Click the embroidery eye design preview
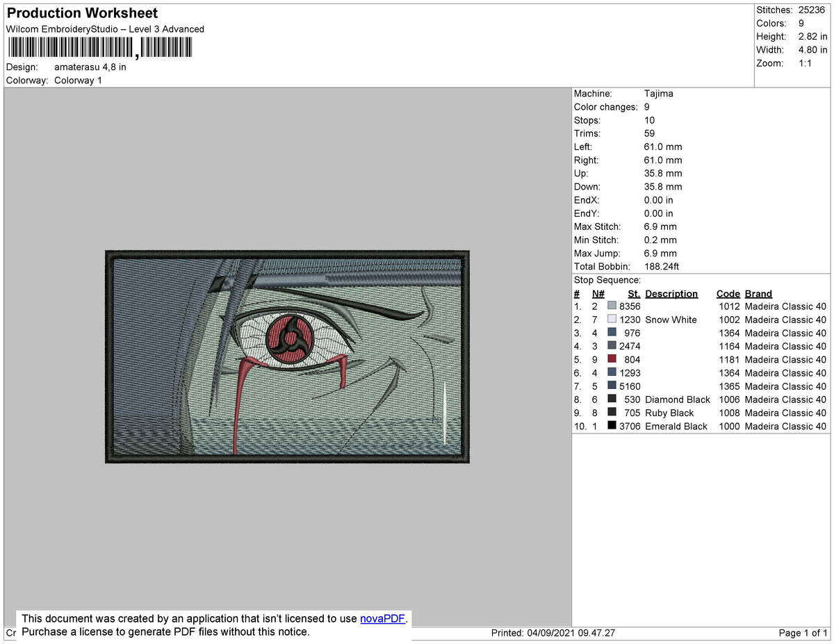This screenshot has width=834, height=644. pyautogui.click(x=288, y=357)
